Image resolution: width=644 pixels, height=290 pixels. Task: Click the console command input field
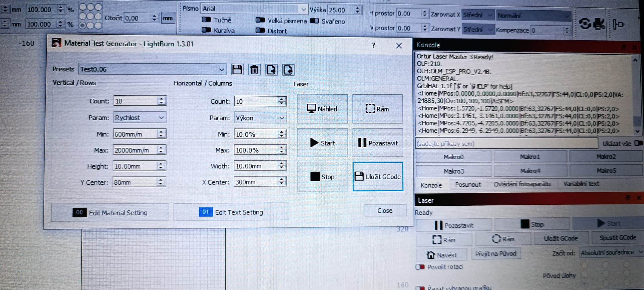(506, 144)
